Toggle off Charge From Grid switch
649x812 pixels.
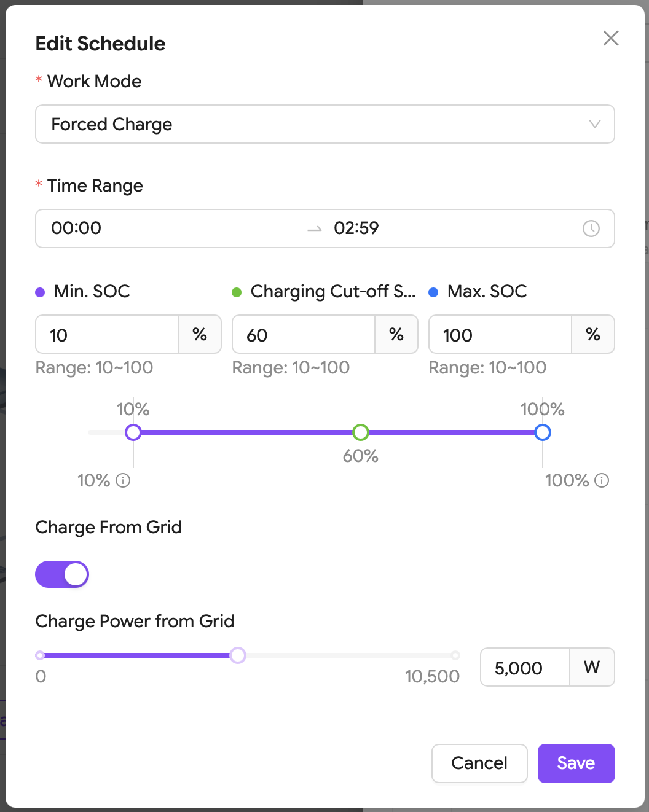pyautogui.click(x=62, y=574)
